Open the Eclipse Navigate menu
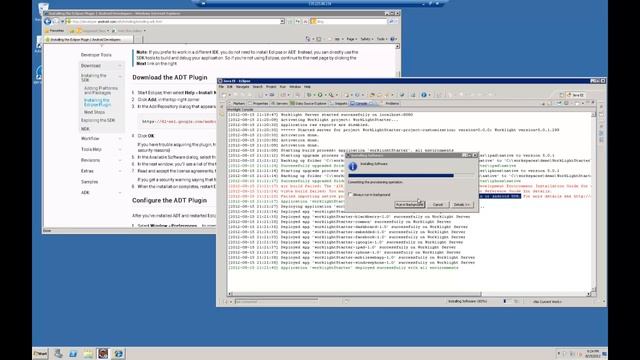 [242, 87]
